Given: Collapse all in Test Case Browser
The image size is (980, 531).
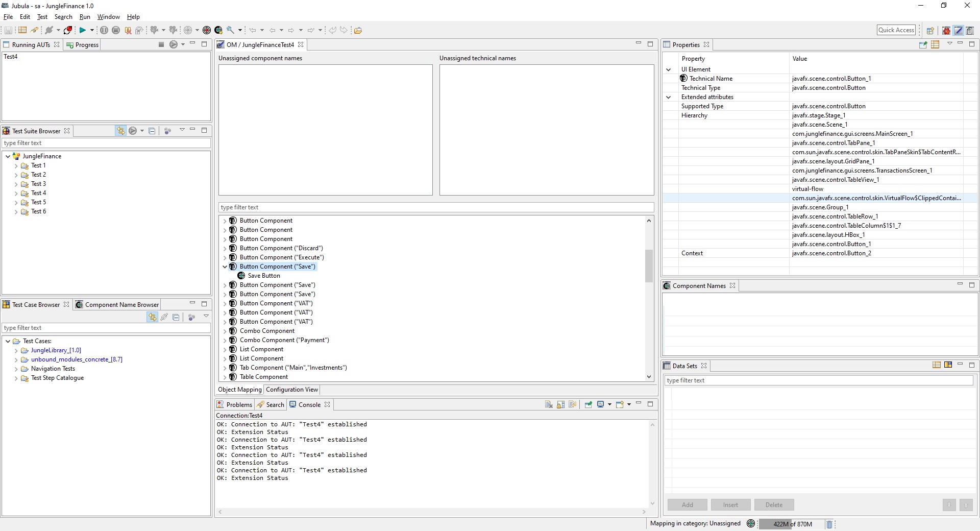Looking at the screenshot, I should click(x=176, y=317).
